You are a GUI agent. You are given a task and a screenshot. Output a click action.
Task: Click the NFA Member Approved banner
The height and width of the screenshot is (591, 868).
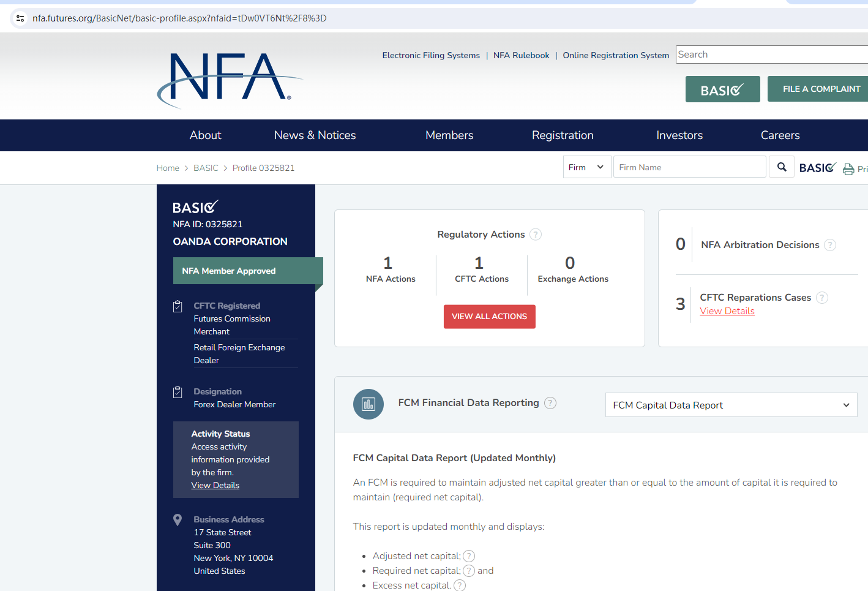coord(248,271)
